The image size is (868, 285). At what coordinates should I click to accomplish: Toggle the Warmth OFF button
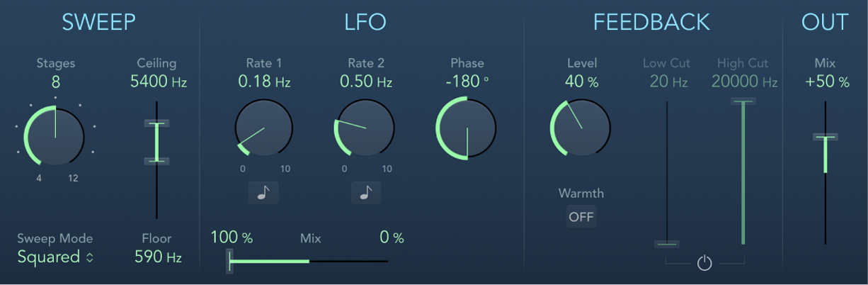point(581,216)
